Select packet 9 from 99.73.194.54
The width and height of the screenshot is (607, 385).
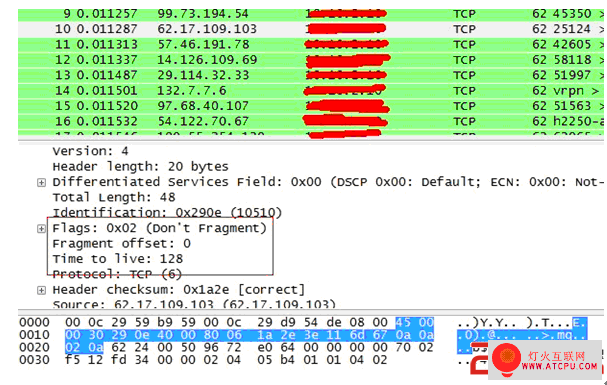point(311,14)
